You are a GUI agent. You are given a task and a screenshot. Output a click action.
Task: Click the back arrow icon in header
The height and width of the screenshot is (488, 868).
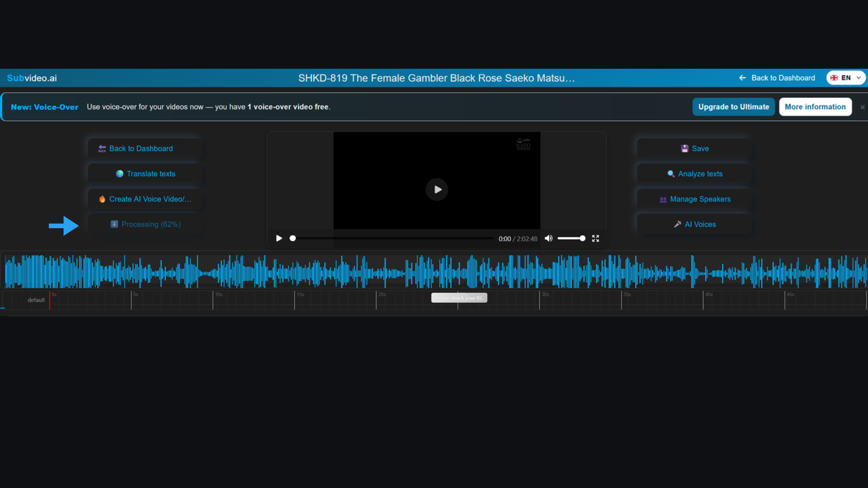click(742, 78)
